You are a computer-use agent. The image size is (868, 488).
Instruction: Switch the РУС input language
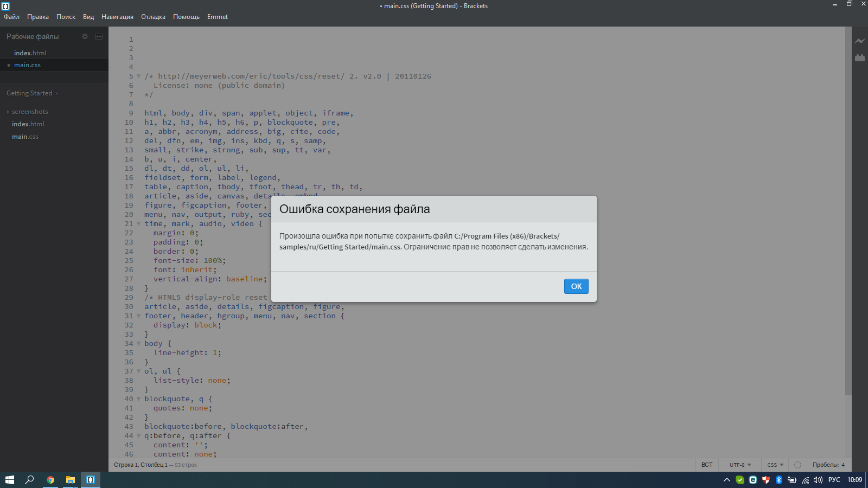click(x=834, y=480)
